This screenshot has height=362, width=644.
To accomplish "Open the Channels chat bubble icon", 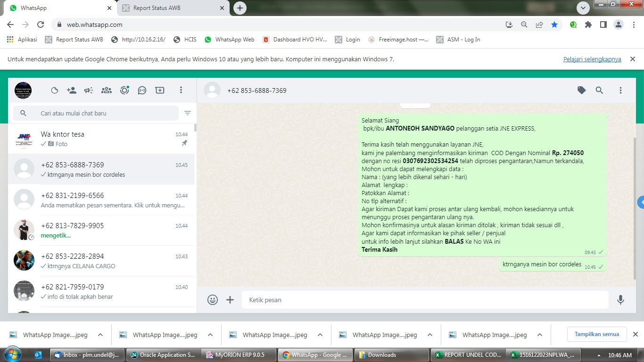I will pos(142,90).
